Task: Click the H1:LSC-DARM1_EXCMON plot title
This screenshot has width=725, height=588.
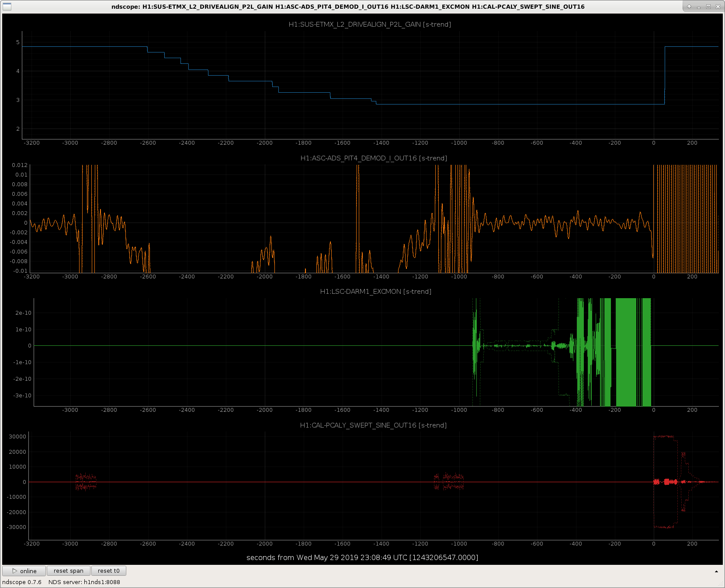Action: (x=375, y=292)
